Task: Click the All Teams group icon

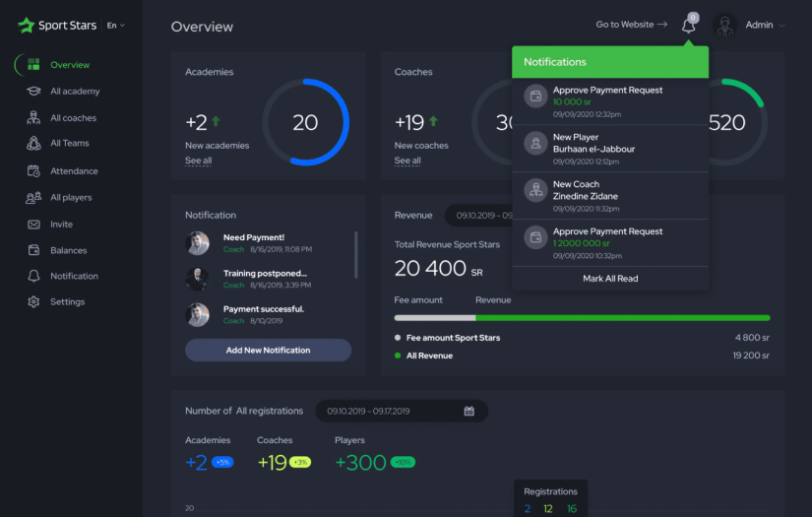Action: [x=33, y=143]
